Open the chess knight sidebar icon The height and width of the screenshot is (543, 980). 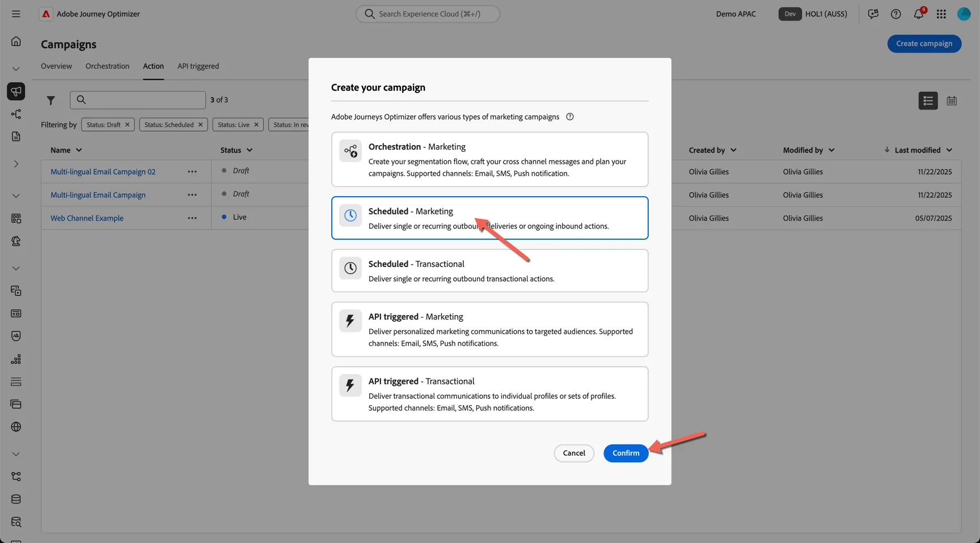pos(16,241)
